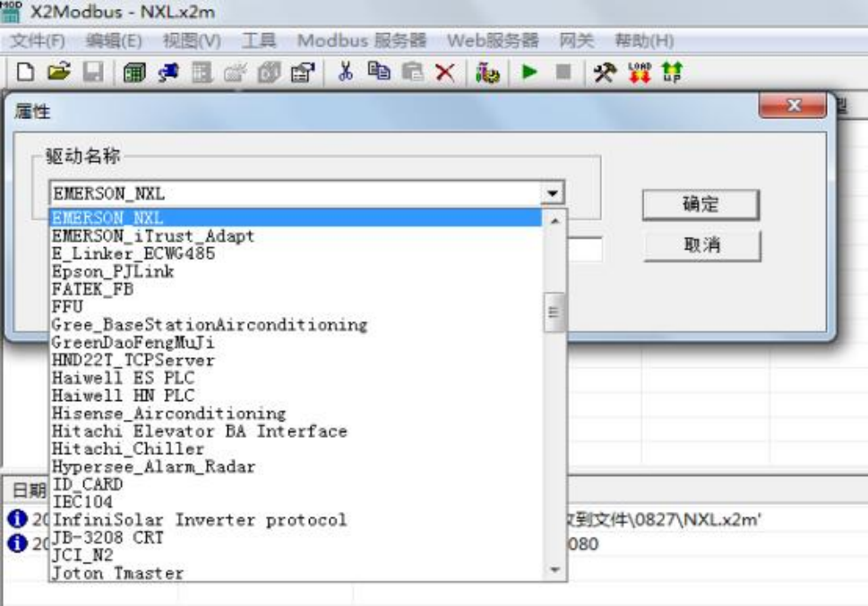Screen dimensions: 868x606
Task: Click the green UP upload icon
Action: tap(672, 73)
